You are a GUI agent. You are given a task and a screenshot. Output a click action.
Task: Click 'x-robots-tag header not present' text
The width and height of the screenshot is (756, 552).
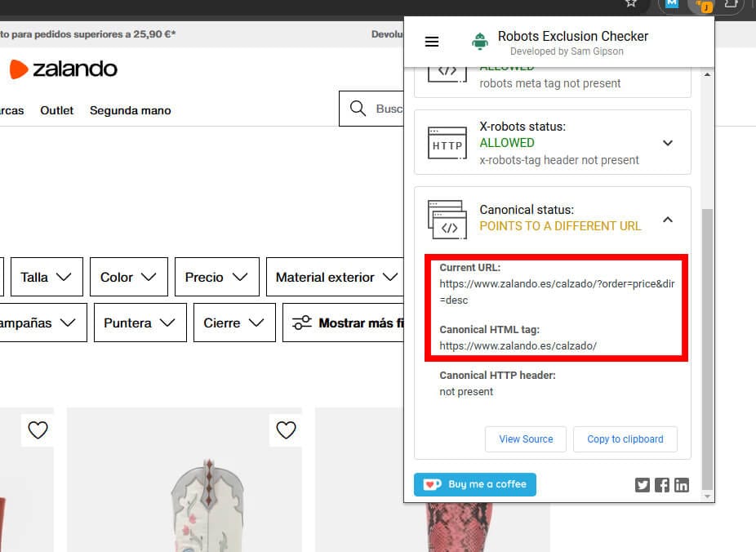(558, 160)
